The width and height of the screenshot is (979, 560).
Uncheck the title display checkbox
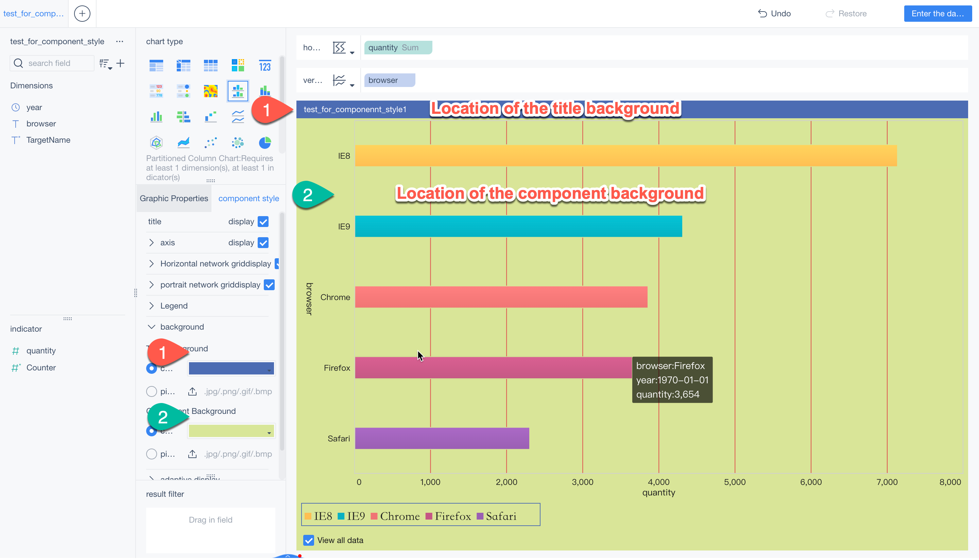[x=263, y=222]
